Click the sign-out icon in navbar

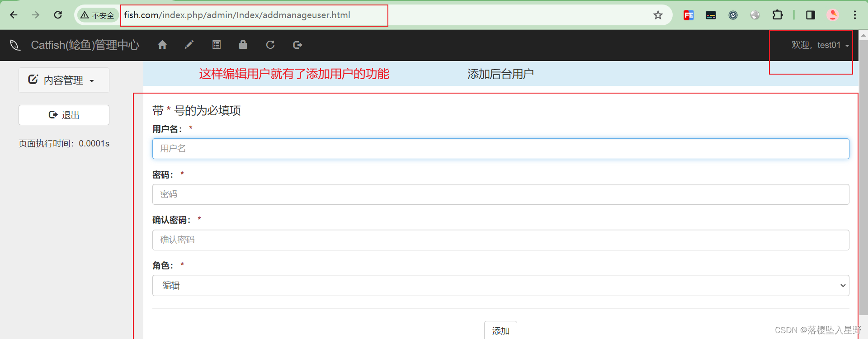click(x=297, y=45)
